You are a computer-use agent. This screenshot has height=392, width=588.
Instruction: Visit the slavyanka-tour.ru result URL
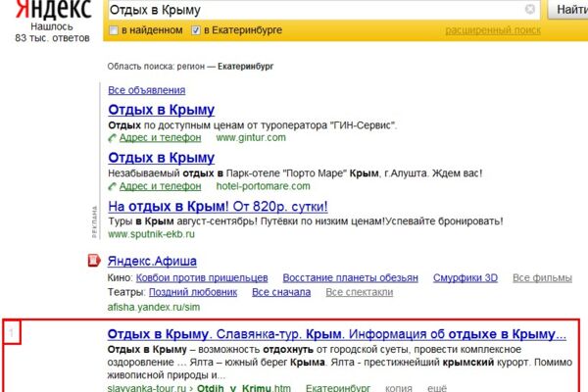point(147,388)
